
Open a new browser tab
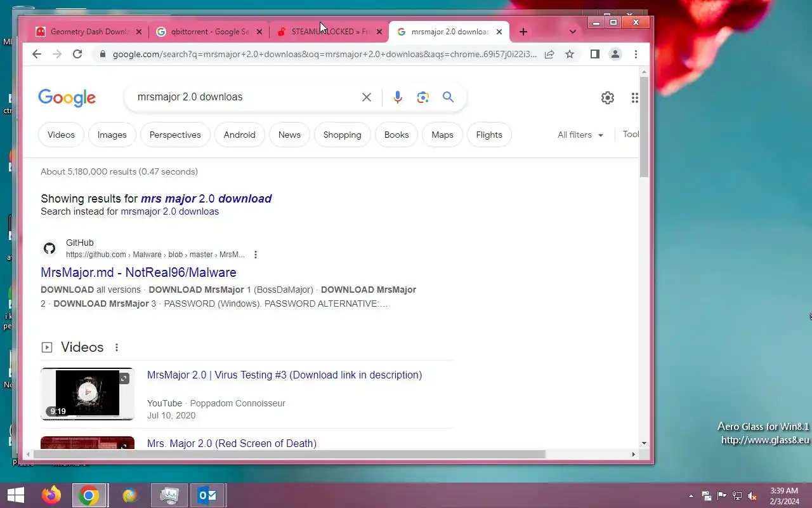pyautogui.click(x=523, y=32)
